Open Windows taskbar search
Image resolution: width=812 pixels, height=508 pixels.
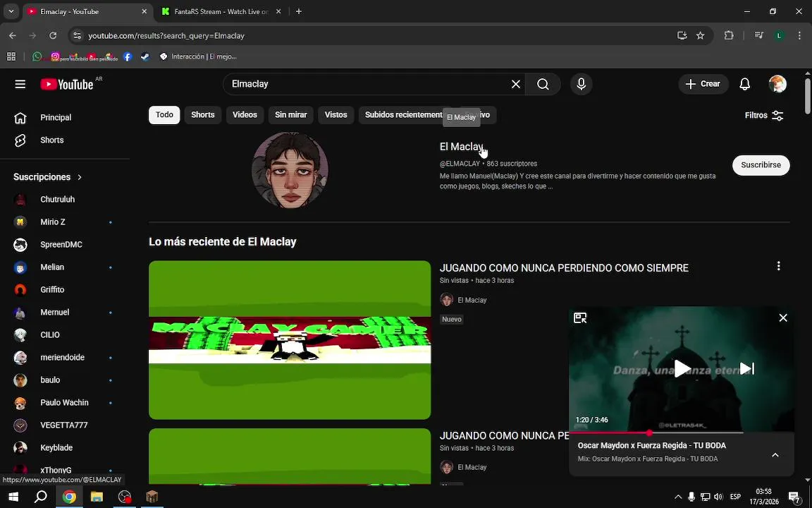40,497
